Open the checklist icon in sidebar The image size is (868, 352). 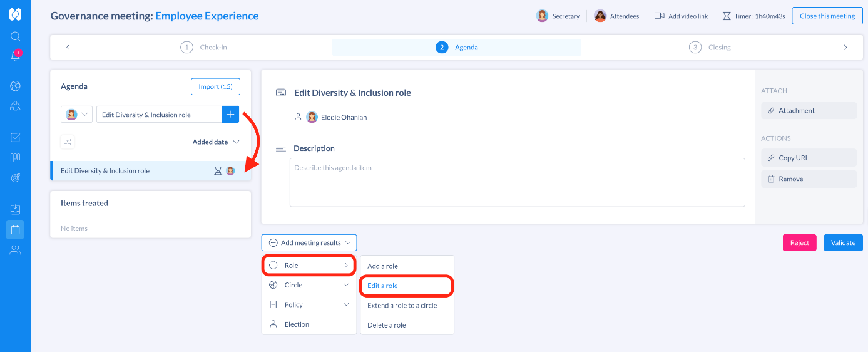[15, 137]
